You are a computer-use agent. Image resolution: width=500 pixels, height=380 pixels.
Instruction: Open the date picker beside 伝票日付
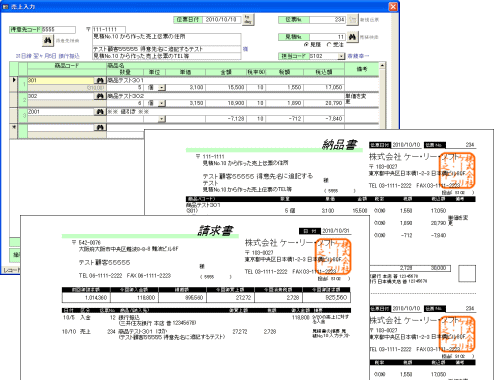click(x=248, y=19)
